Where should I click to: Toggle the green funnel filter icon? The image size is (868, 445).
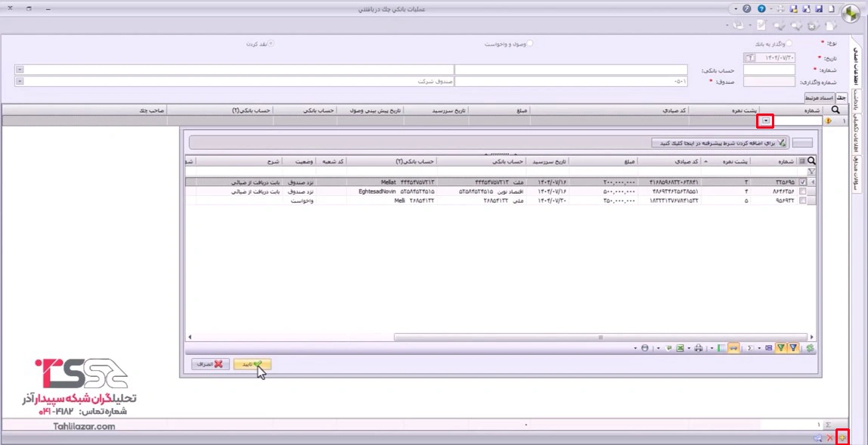click(x=780, y=348)
